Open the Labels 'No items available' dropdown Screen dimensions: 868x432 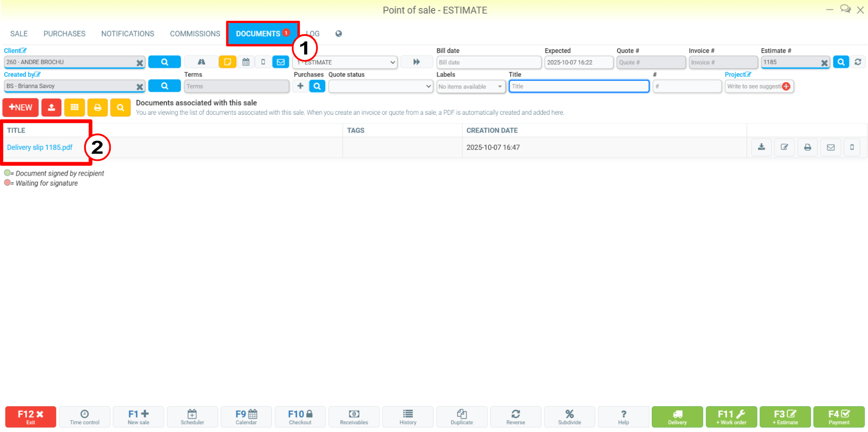471,86
